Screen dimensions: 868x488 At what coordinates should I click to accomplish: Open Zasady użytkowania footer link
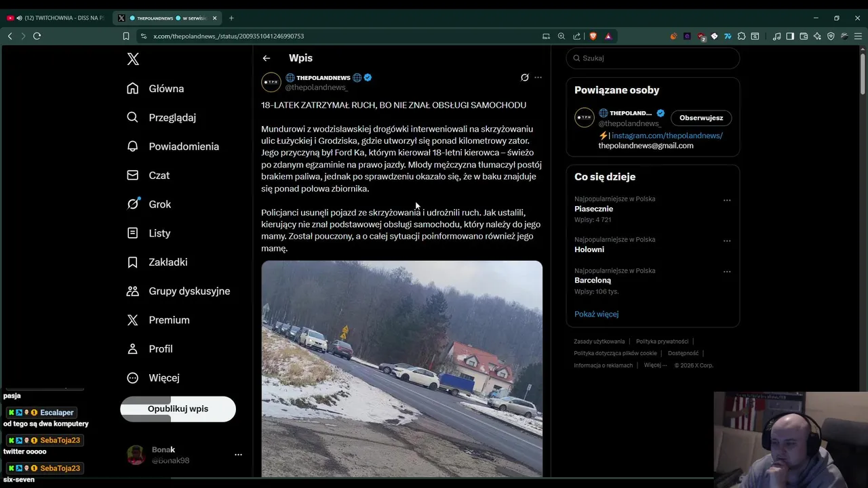[x=599, y=342]
